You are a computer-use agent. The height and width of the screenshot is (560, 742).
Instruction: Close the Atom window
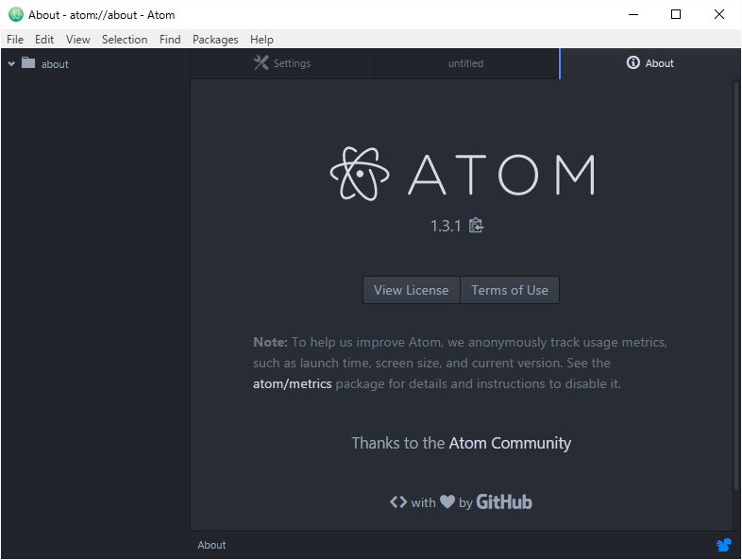coord(718,15)
